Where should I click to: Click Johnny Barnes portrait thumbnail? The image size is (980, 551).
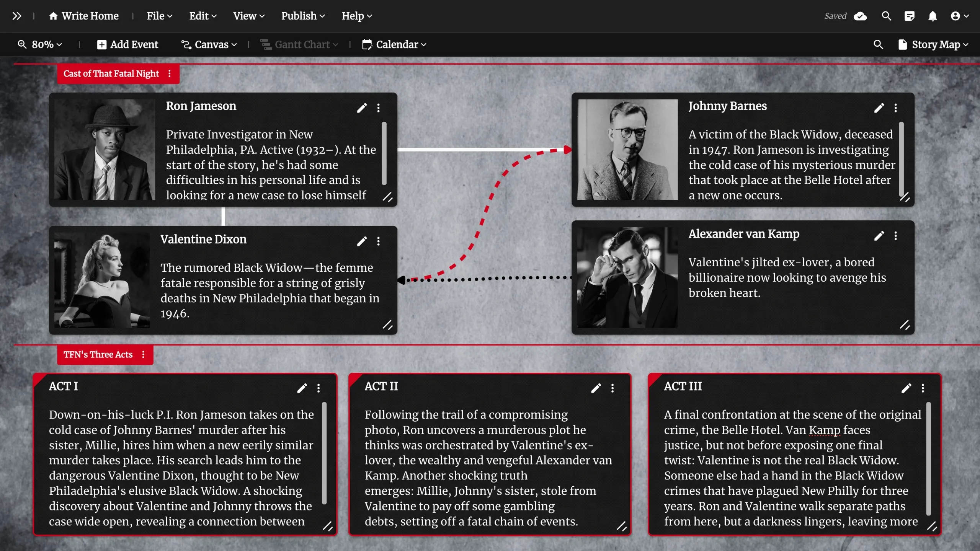click(x=627, y=150)
